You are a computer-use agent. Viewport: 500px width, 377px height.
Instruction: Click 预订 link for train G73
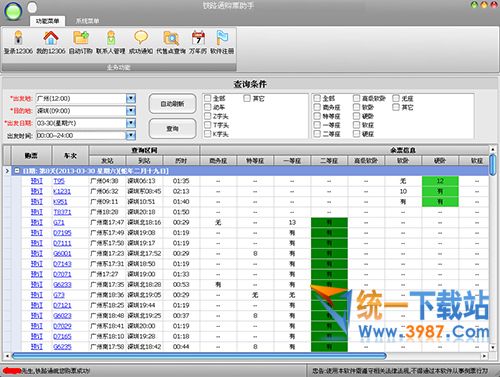tap(37, 295)
